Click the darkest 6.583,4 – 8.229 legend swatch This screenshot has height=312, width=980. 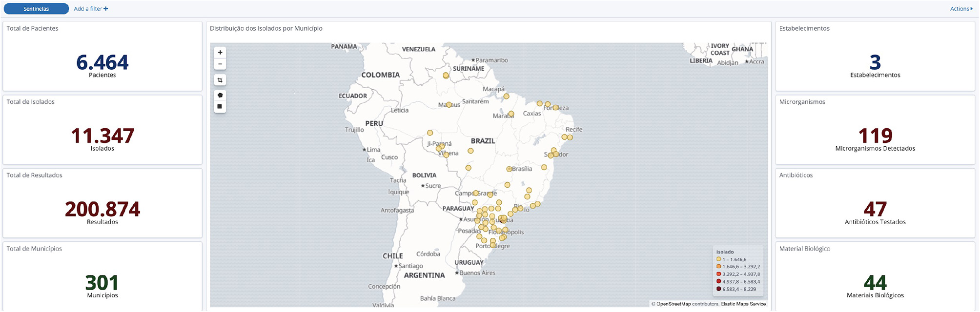718,289
